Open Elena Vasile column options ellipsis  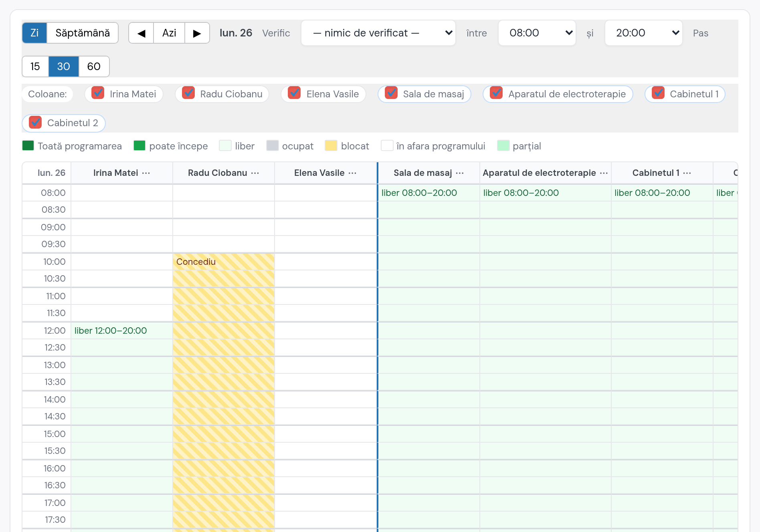pos(352,173)
